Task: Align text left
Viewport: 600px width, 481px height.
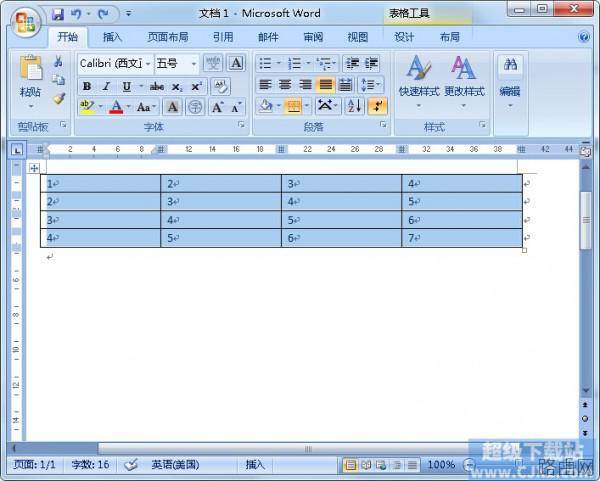Action: (266, 85)
